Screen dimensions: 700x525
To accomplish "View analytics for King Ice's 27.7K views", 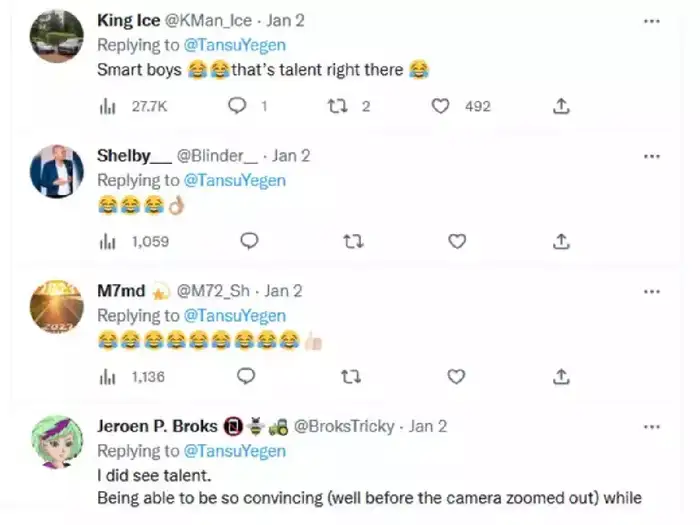I will click(110, 105).
